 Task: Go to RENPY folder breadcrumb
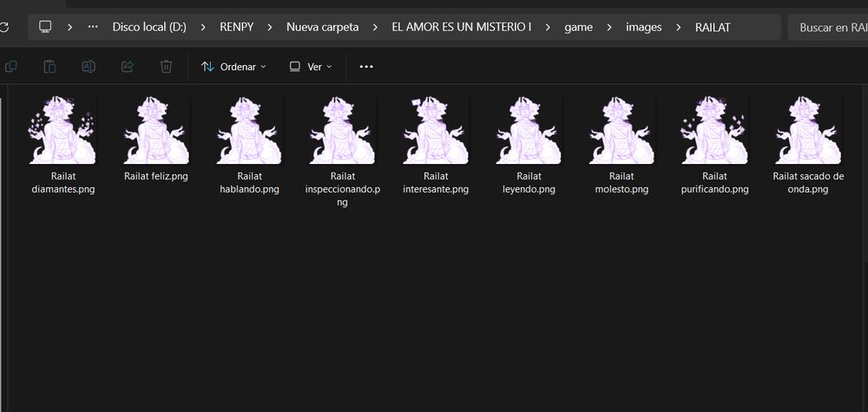[236, 27]
